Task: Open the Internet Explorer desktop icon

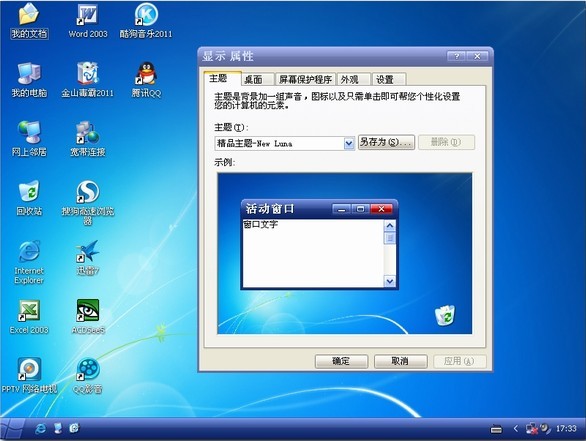Action: pyautogui.click(x=29, y=262)
